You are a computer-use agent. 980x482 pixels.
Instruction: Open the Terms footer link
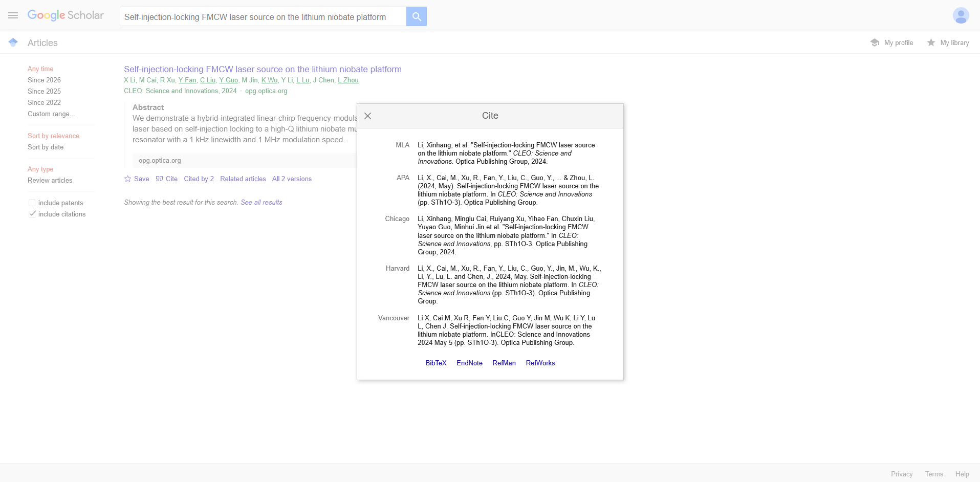click(934, 474)
